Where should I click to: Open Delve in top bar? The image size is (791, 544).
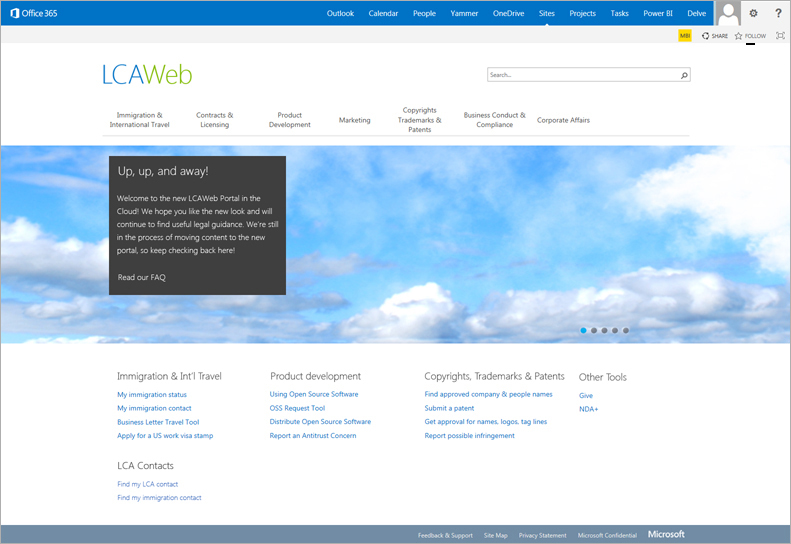(696, 13)
